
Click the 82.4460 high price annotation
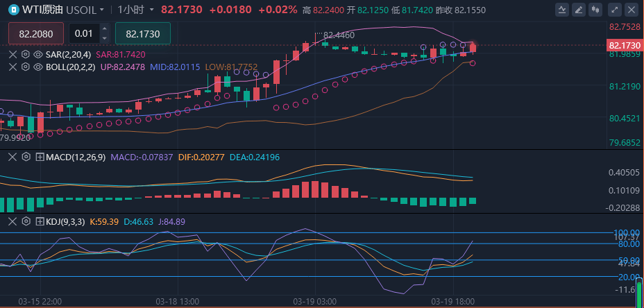coord(339,35)
